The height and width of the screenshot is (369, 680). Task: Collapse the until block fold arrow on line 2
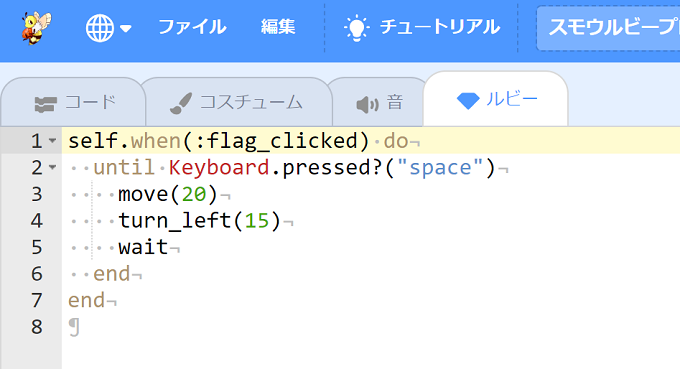(x=52, y=167)
